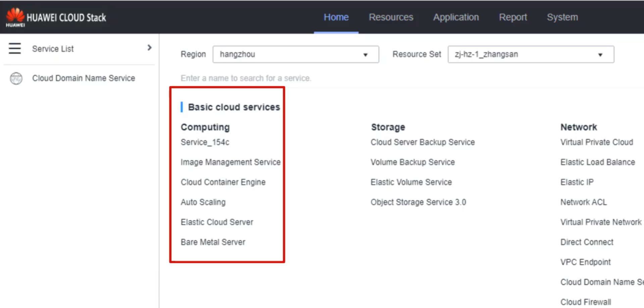644x308 pixels.
Task: Open Bare Metal Server
Action: point(213,242)
